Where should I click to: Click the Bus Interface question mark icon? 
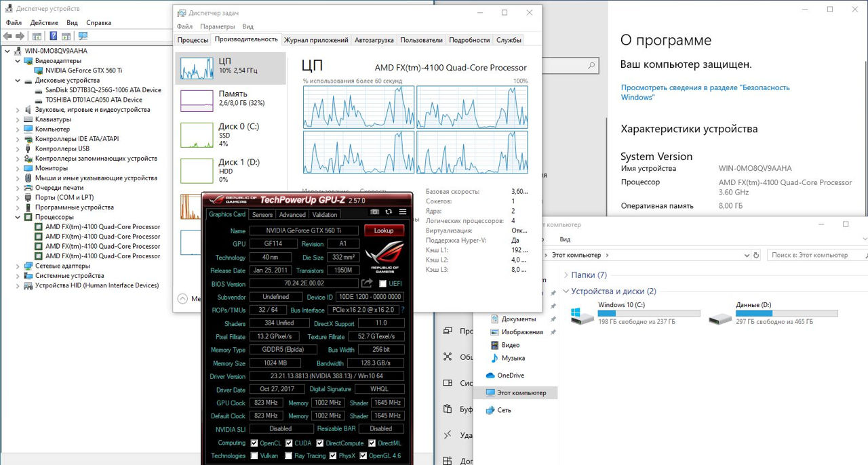[x=403, y=310]
